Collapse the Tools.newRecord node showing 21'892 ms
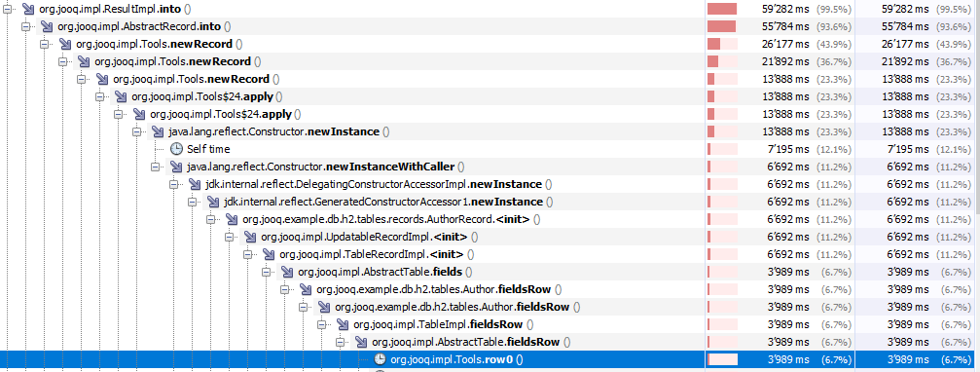The width and height of the screenshot is (980, 372). point(62,61)
